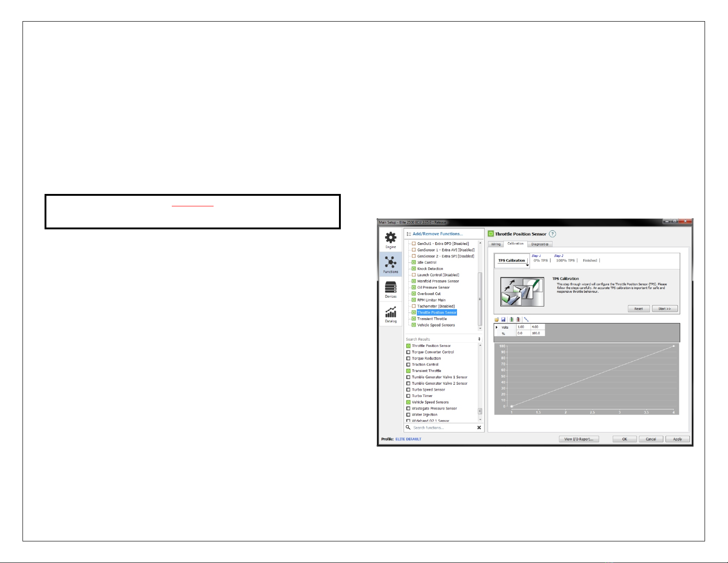Check the Turbo Timer checkbox
The image size is (728, 563).
(408, 396)
